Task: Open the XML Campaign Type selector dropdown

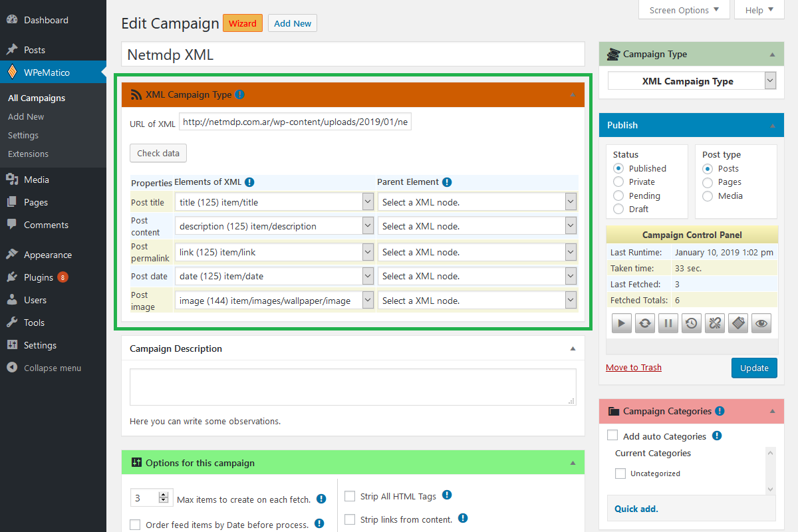Action: point(692,81)
